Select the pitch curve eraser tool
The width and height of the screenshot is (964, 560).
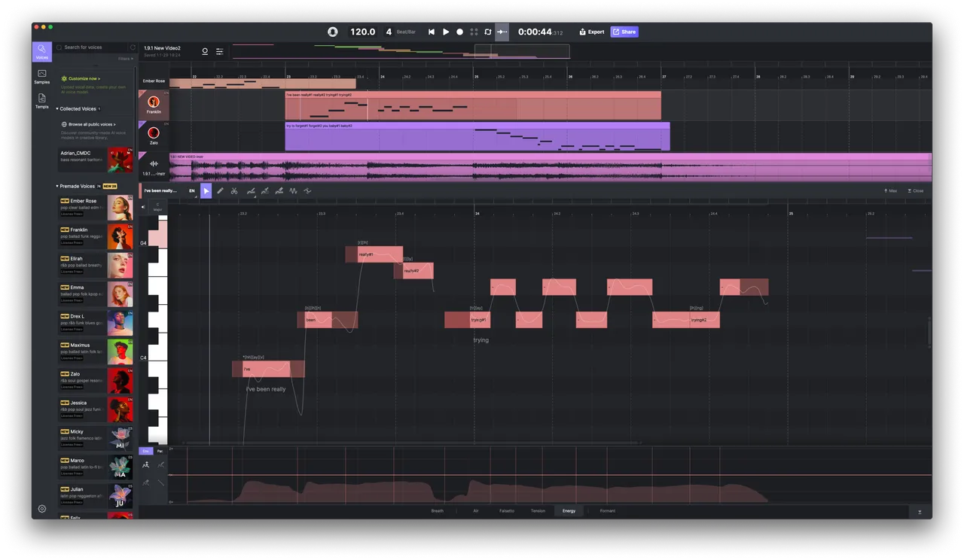coord(279,191)
